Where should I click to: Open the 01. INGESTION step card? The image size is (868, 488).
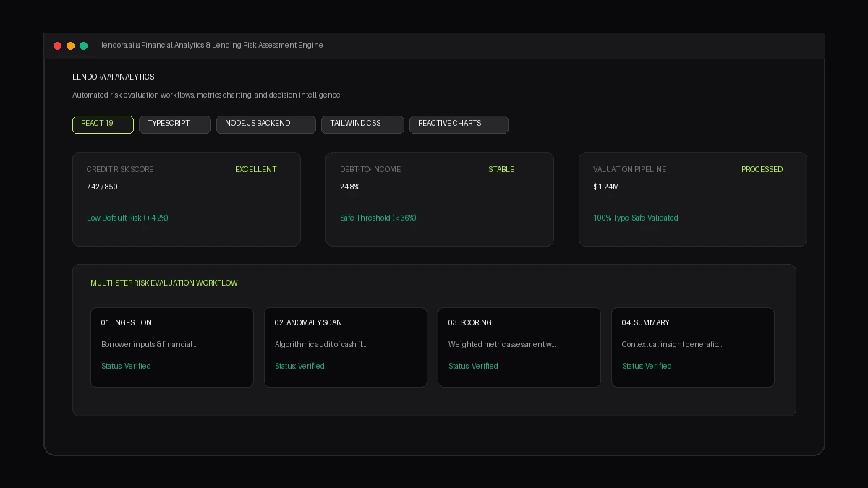pos(172,347)
